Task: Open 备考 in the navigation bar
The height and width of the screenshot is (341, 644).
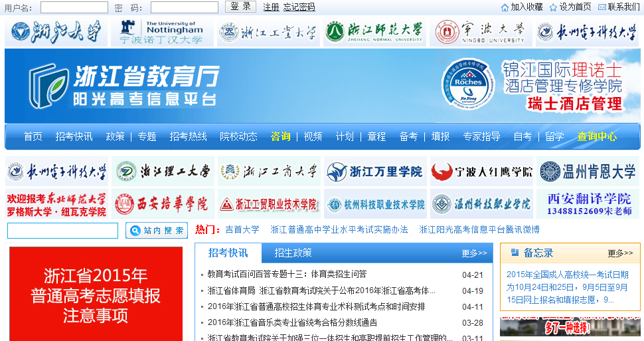Action: coord(409,136)
